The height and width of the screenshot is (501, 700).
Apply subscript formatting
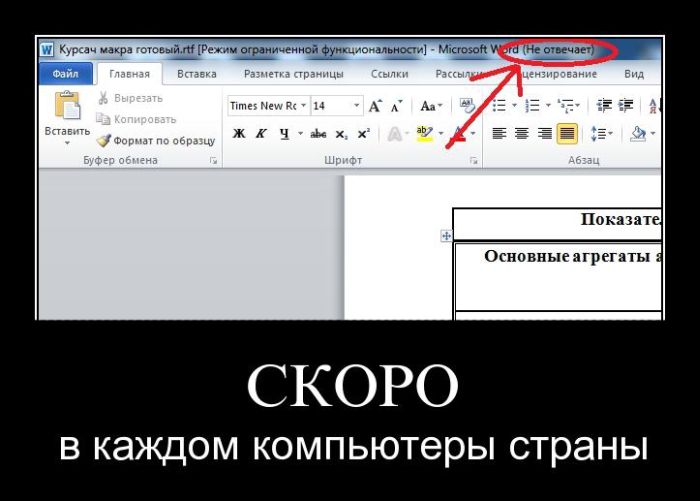(x=341, y=133)
